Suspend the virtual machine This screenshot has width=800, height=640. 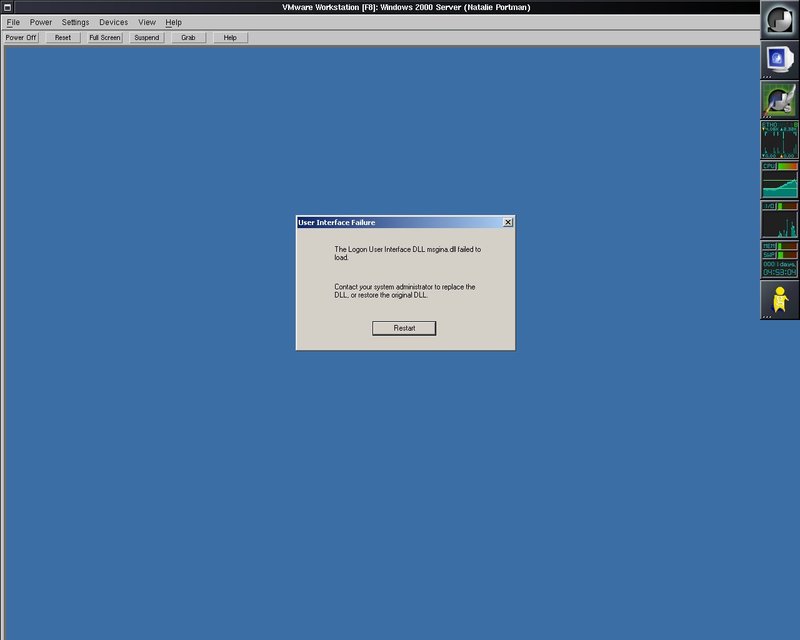pyautogui.click(x=146, y=37)
